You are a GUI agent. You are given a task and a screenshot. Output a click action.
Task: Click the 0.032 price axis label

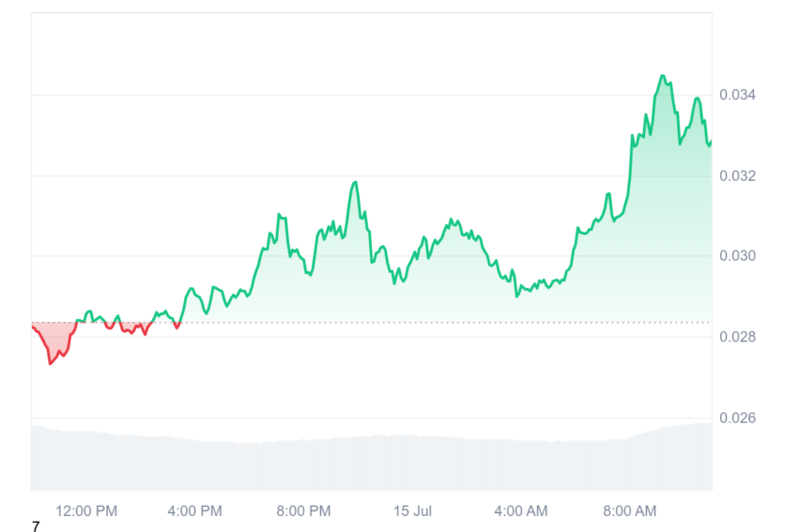pos(737,176)
